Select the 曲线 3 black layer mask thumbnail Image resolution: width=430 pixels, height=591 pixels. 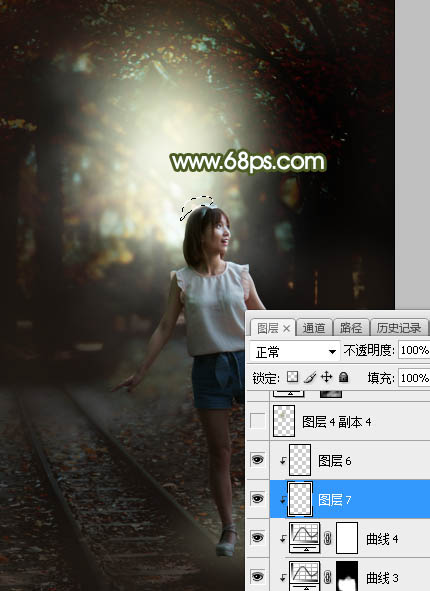click(x=347, y=576)
